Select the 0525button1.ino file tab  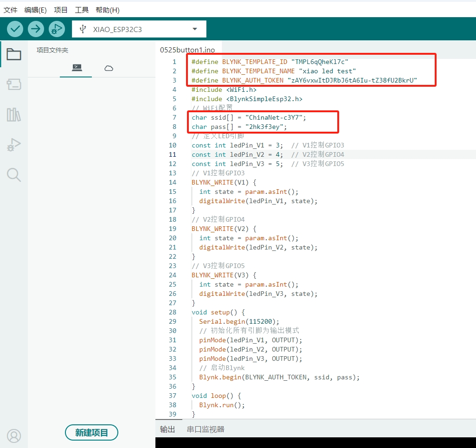[187, 50]
